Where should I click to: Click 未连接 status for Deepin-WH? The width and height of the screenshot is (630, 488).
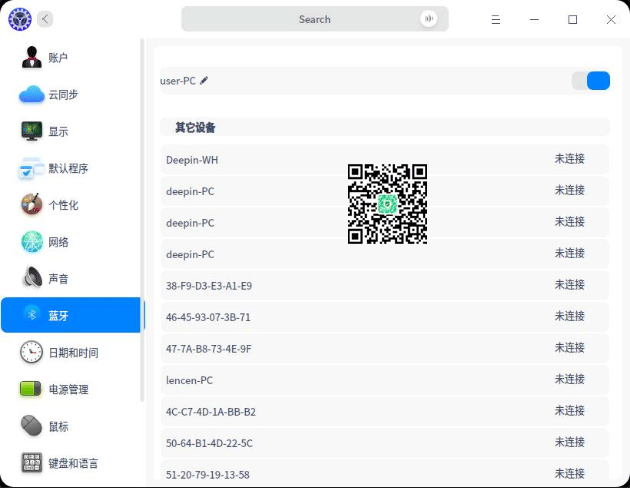(x=569, y=159)
